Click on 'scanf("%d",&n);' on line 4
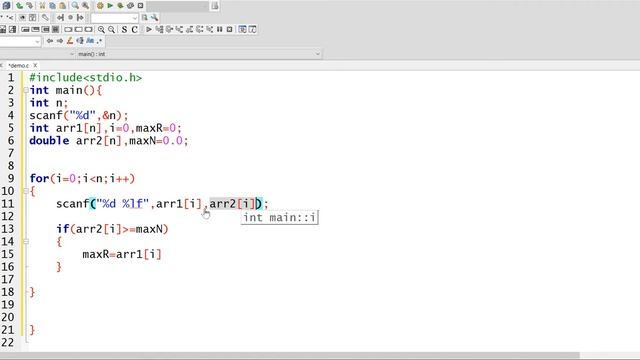Image resolution: width=640 pixels, height=360 pixels. click(x=79, y=116)
